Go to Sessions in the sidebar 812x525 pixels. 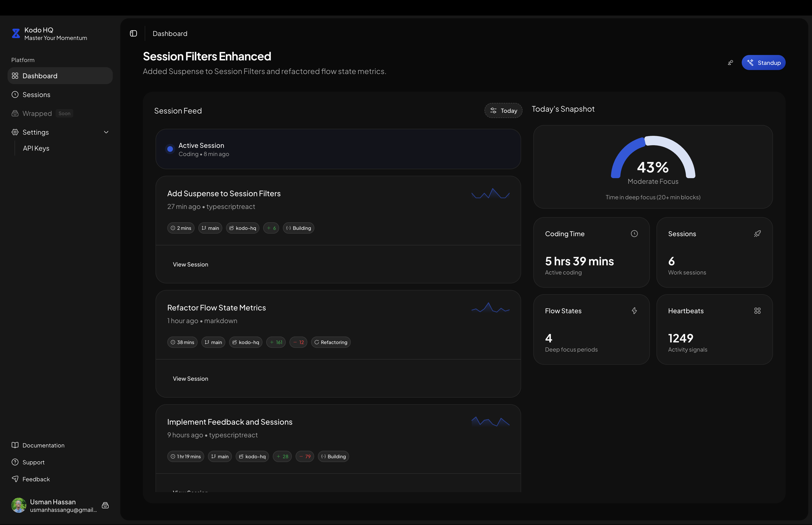[x=36, y=95]
